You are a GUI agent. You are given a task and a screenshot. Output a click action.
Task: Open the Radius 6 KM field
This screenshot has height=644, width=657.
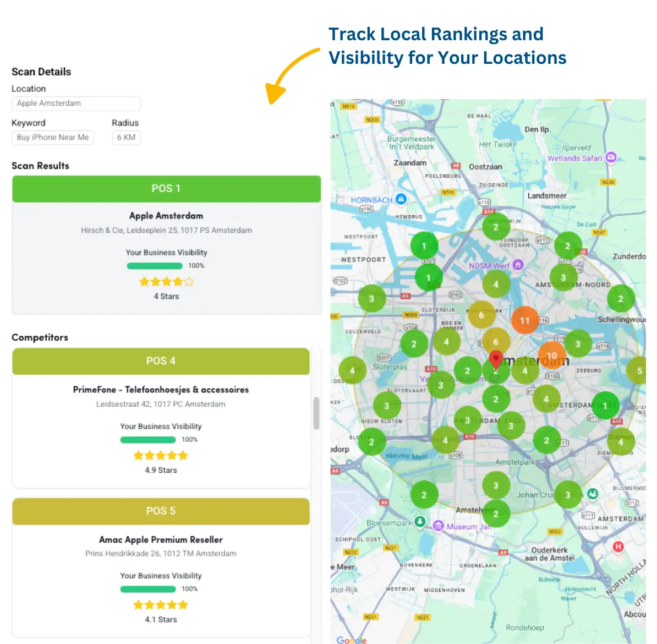pos(126,138)
